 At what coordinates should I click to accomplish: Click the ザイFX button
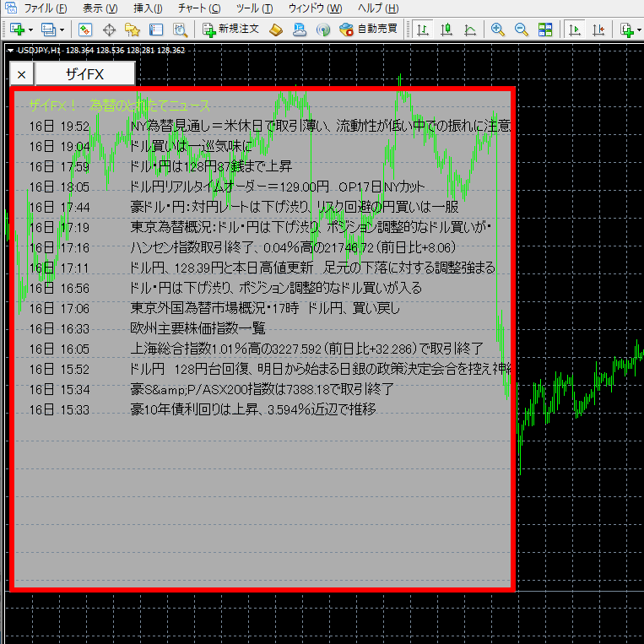pyautogui.click(x=85, y=74)
